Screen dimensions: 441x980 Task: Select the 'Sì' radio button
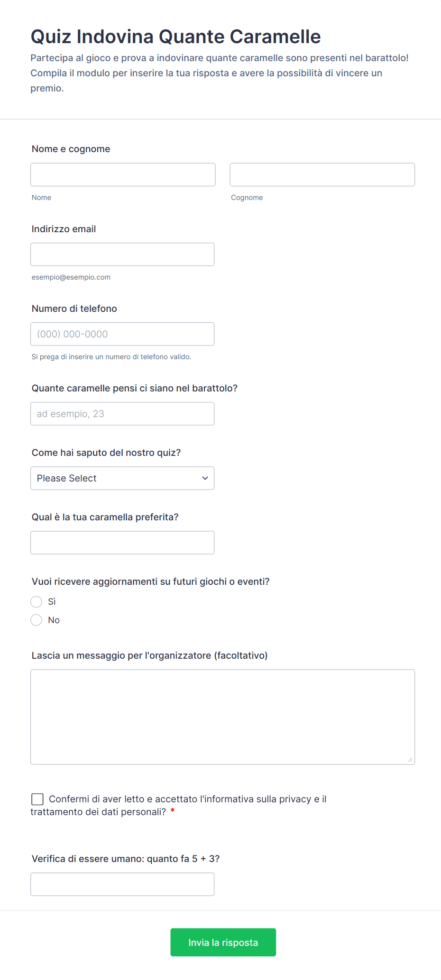tap(37, 602)
